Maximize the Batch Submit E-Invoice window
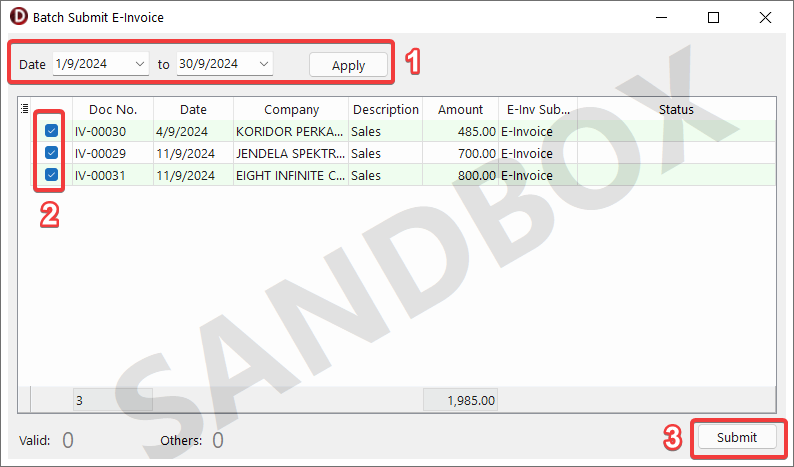This screenshot has height=467, width=794. (x=713, y=17)
